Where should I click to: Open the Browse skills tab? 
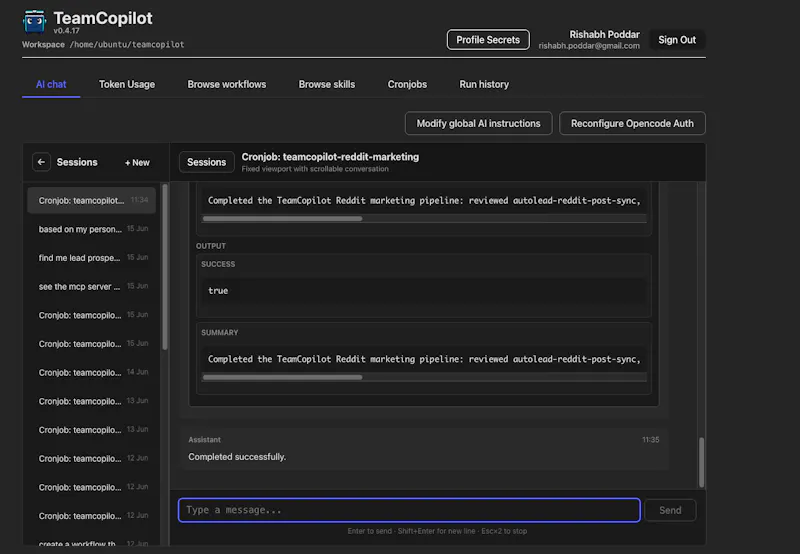pos(327,84)
